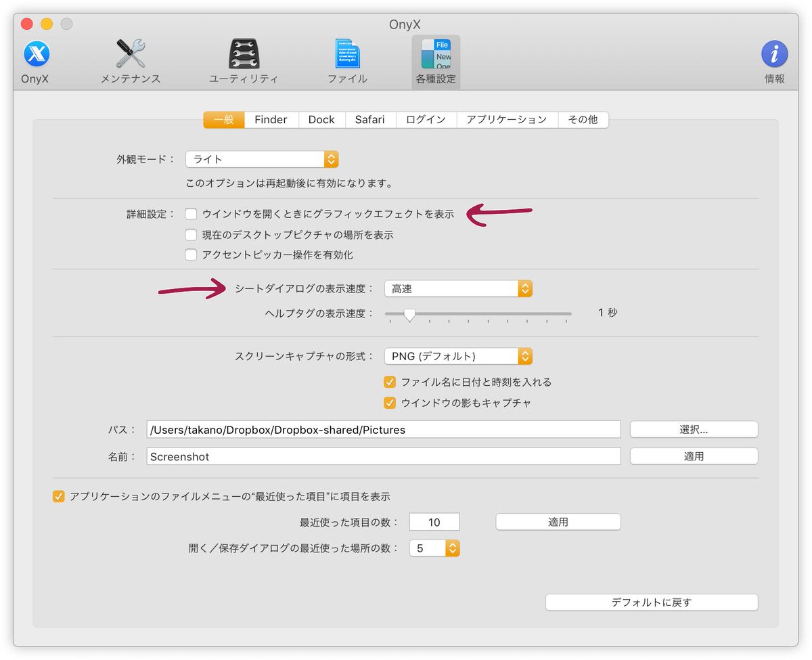Click the 選択... button
812x660 pixels.
(x=694, y=429)
